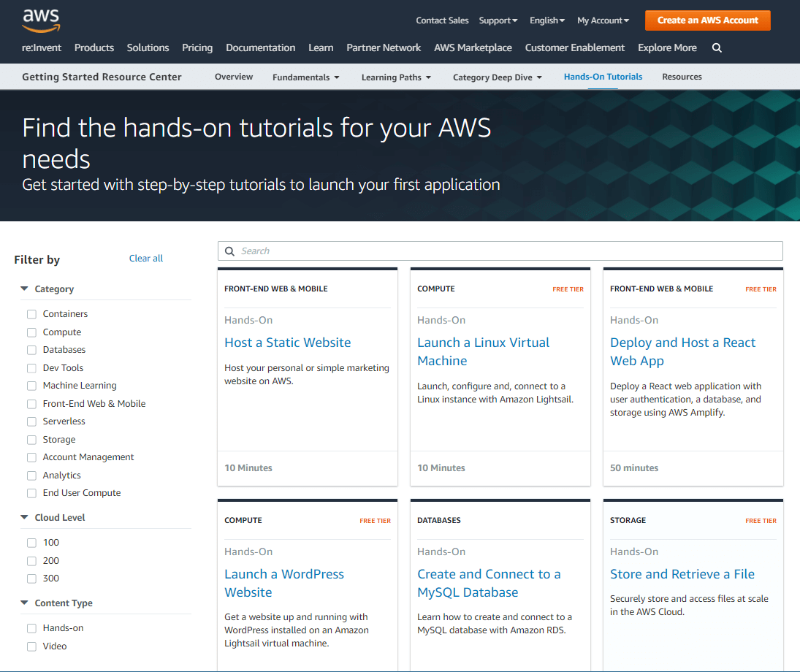
Task: Open the Pricing menu item
Action: point(197,48)
